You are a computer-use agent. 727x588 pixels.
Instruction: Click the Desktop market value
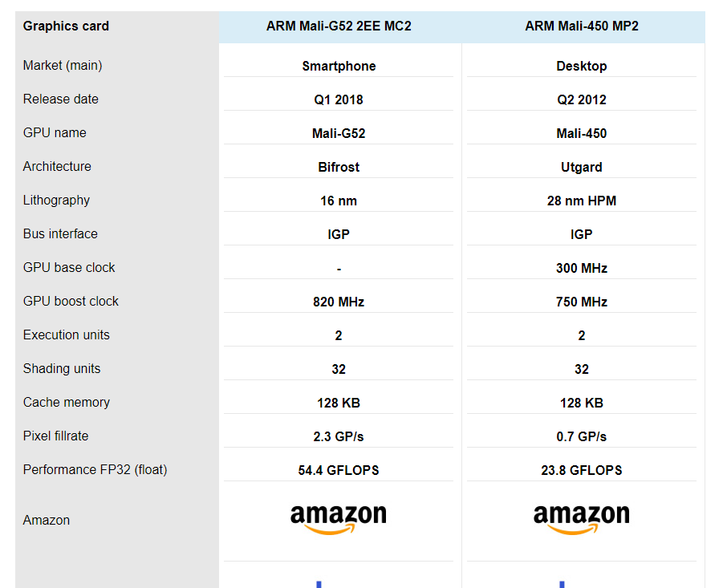coord(582,67)
